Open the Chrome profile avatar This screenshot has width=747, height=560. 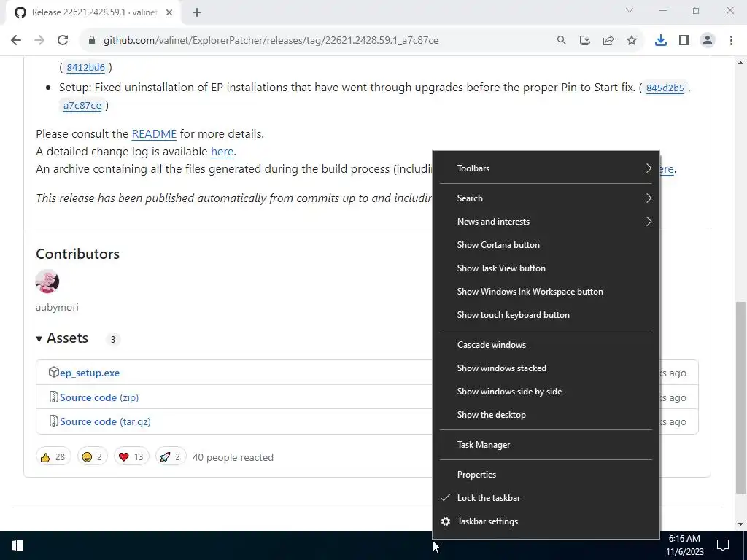pos(708,41)
